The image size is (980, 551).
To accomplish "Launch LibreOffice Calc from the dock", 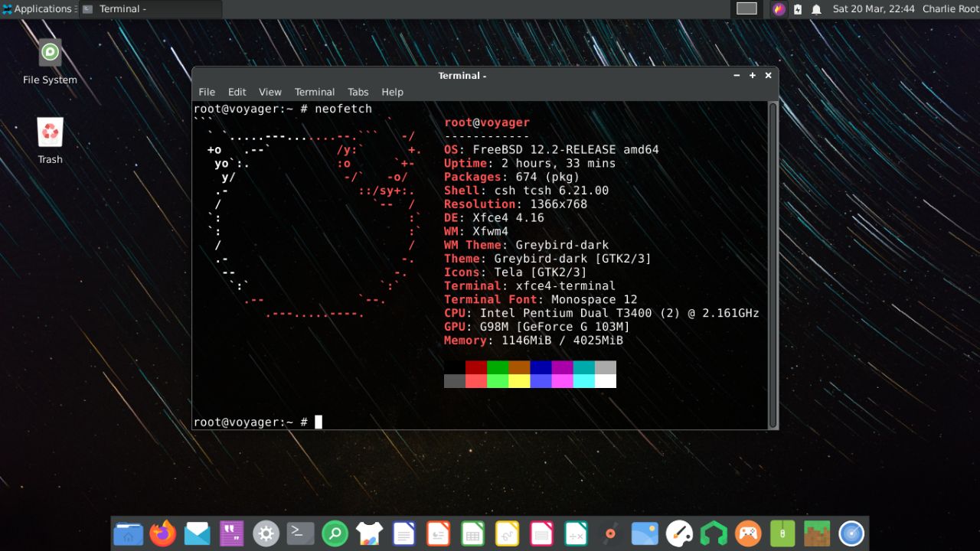I will (x=473, y=533).
